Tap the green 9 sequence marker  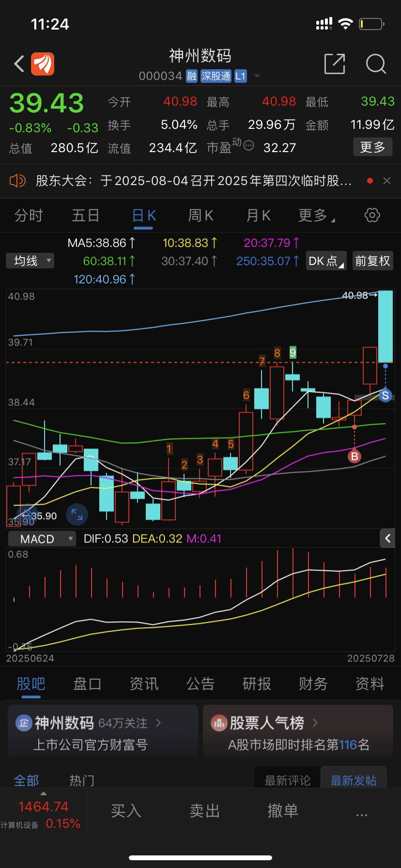(x=293, y=353)
